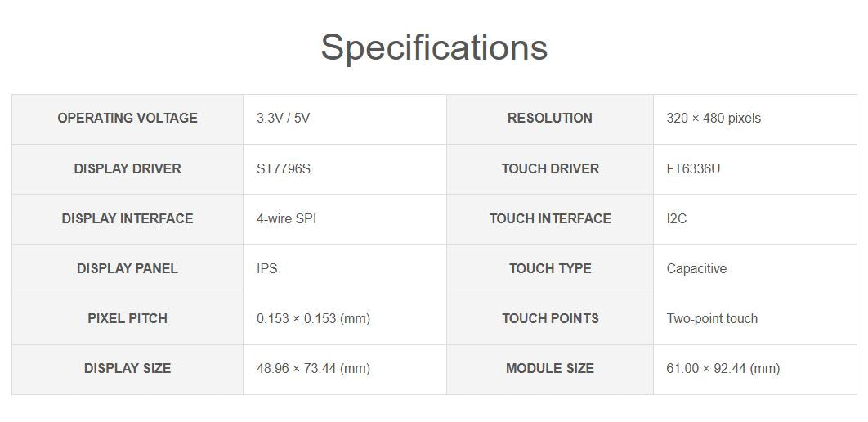
Task: Select the OPERATING VOLTAGE label cell
Action: [x=128, y=119]
